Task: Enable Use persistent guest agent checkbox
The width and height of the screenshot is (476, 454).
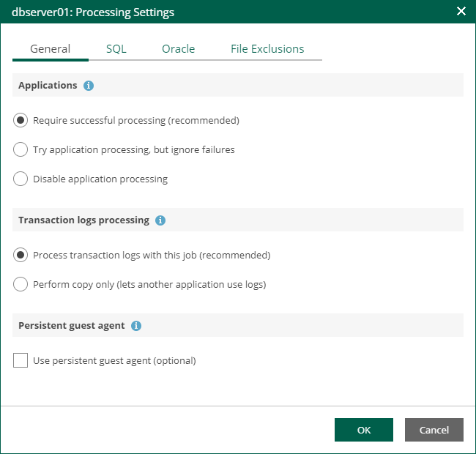Action: (x=21, y=360)
